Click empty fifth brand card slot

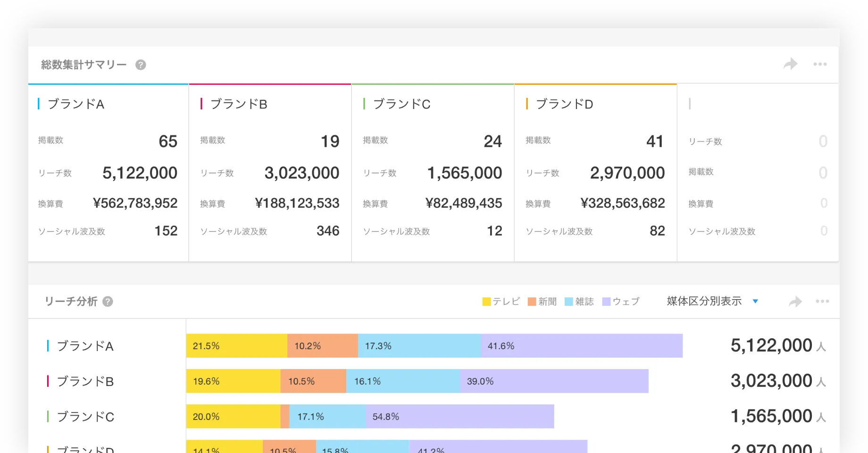pyautogui.click(x=758, y=173)
